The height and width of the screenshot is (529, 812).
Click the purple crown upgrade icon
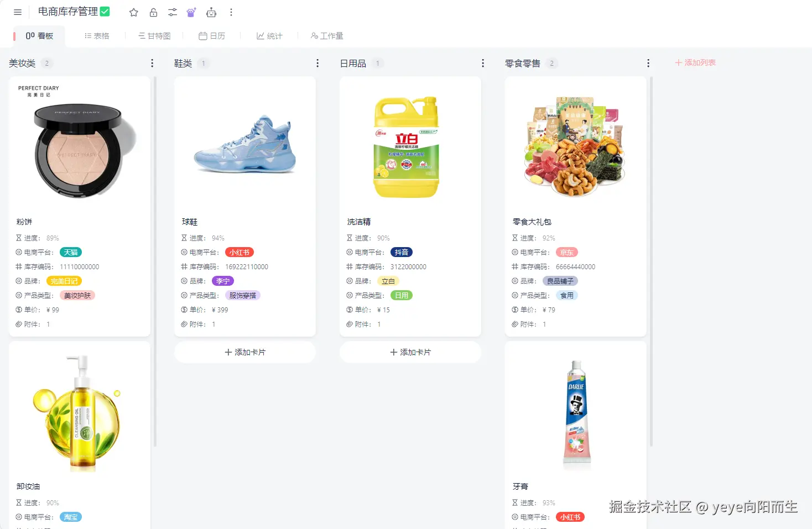pos(191,12)
